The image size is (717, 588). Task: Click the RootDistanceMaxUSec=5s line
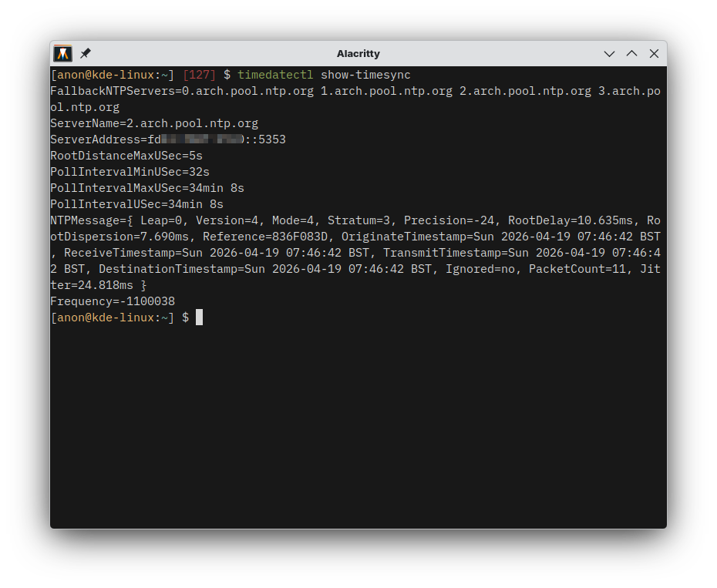click(126, 156)
